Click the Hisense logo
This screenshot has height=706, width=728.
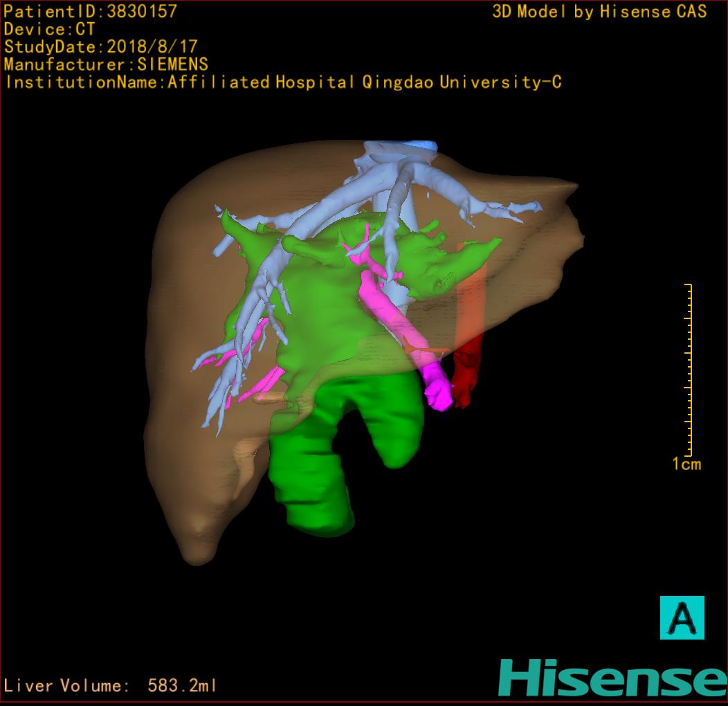pos(612,677)
